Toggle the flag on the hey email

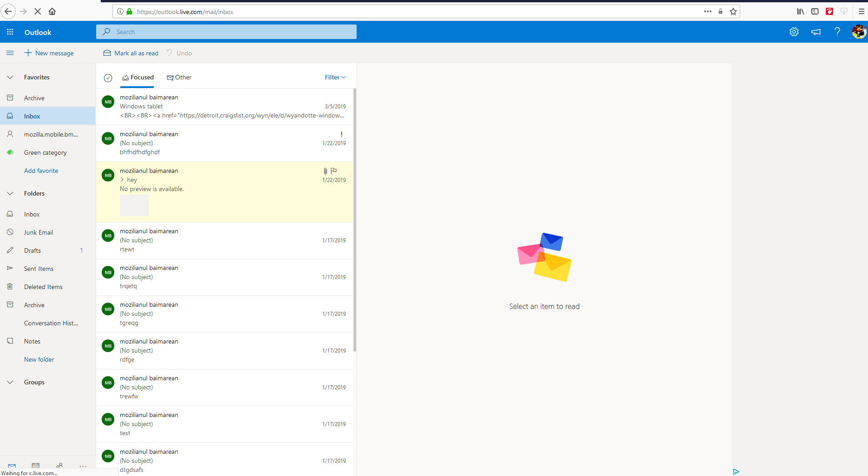(x=334, y=171)
